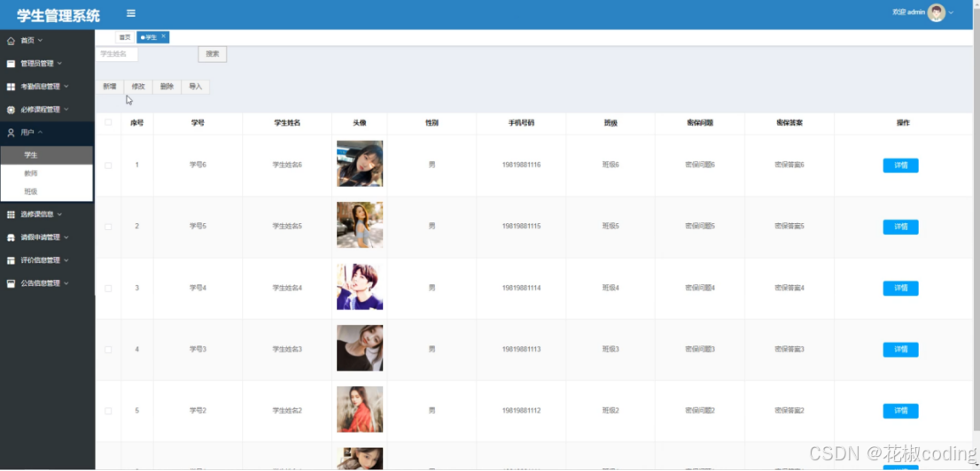Open 学生 submenu item in sidebar
The height and width of the screenshot is (471, 980).
(x=47, y=155)
